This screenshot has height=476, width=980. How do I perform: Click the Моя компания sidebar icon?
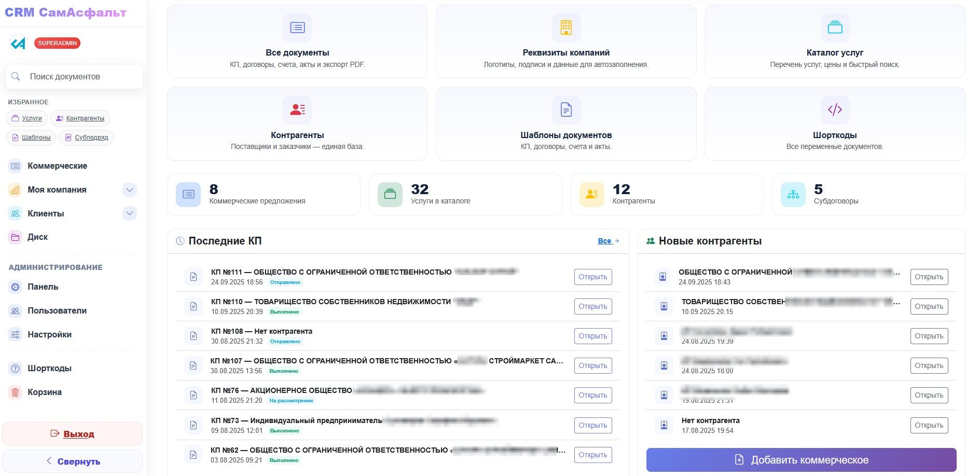click(16, 190)
